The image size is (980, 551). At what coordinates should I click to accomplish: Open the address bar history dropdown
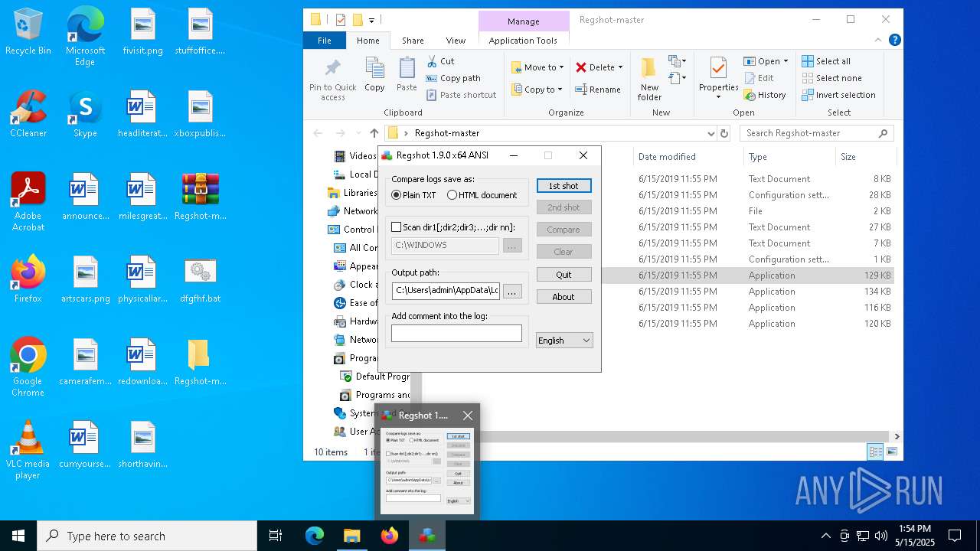pyautogui.click(x=711, y=133)
